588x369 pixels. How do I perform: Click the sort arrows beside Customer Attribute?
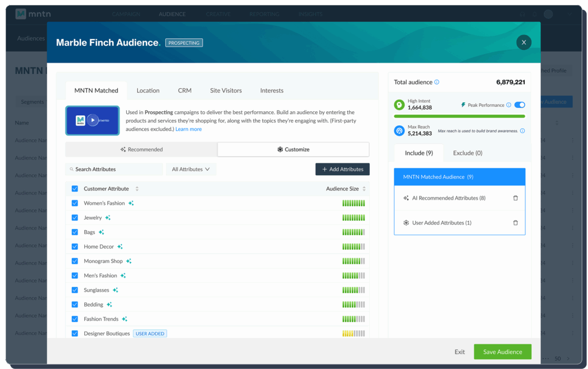pos(137,189)
